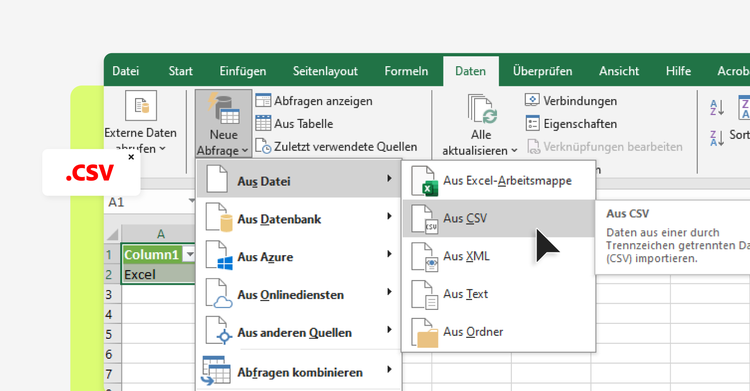Close the .CSV label with X
Image resolution: width=750 pixels, height=391 pixels.
point(131,157)
